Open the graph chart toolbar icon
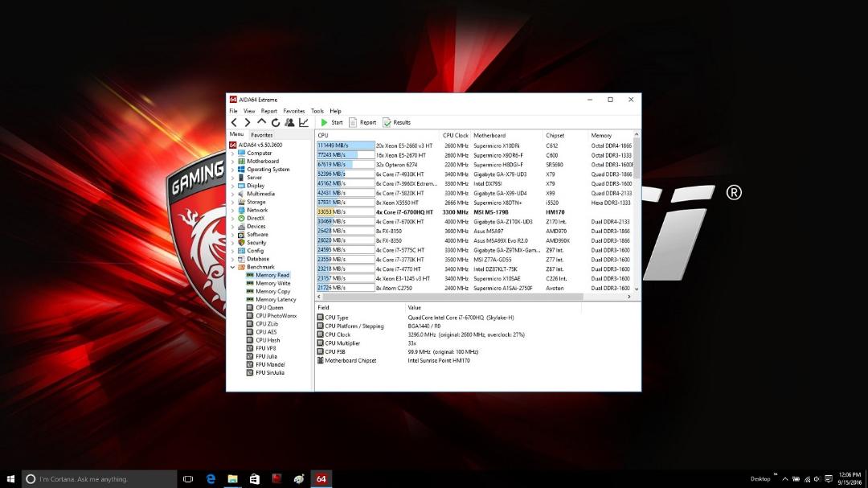The height and width of the screenshot is (488, 868). point(303,122)
